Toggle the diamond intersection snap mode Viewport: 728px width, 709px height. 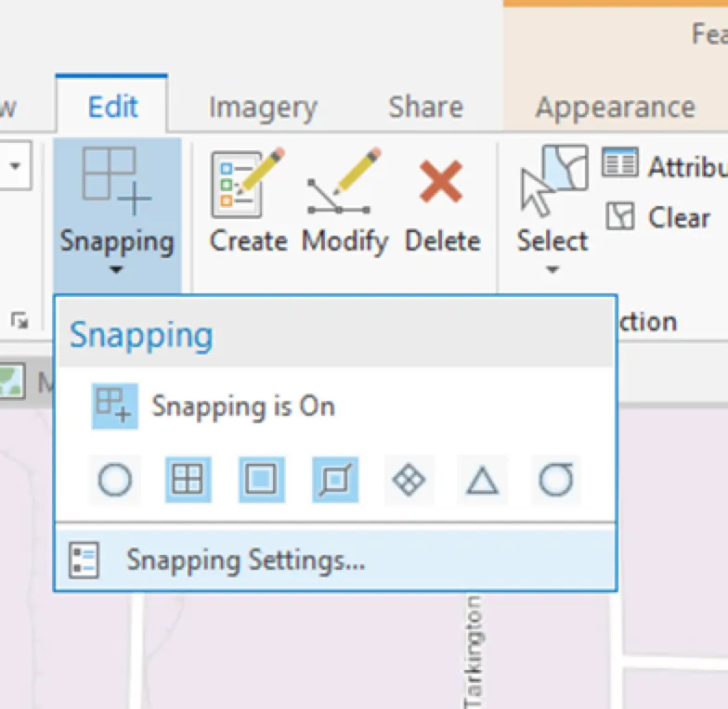point(409,479)
